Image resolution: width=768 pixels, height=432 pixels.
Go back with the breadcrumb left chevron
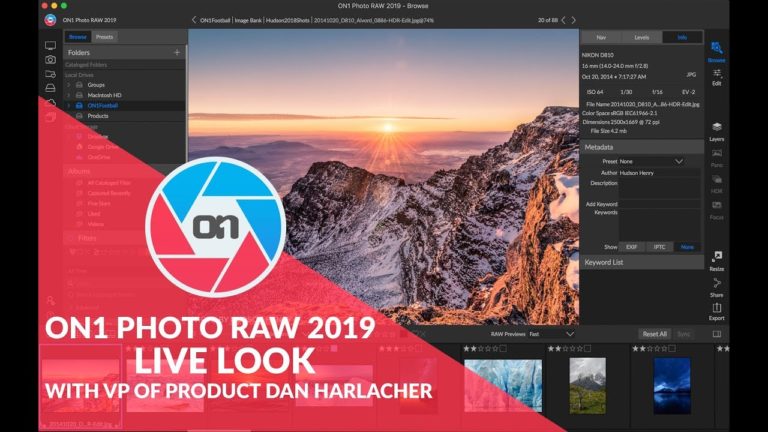(194, 20)
